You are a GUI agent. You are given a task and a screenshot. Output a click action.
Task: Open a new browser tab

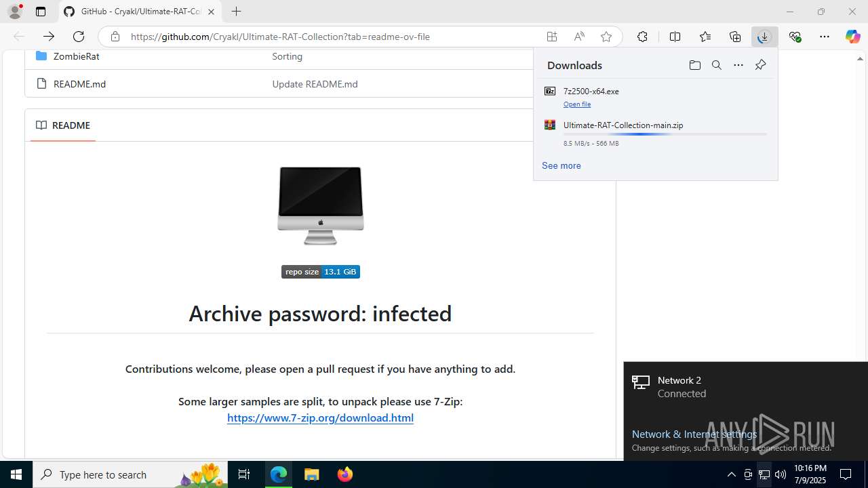236,12
